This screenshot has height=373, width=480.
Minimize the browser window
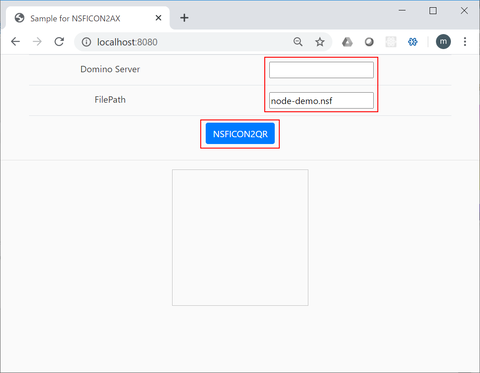(x=402, y=11)
